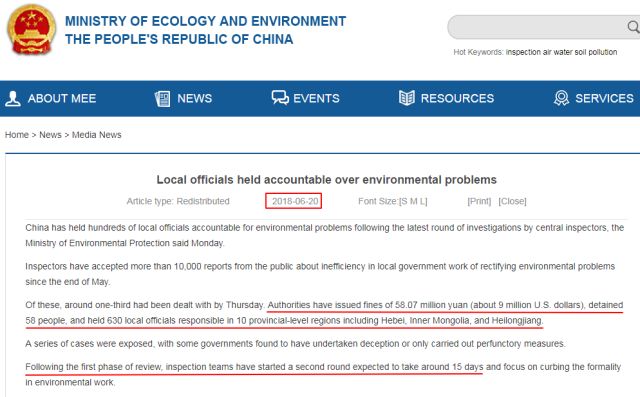Click the search magnifier icon
640x397 pixels.
click(x=633, y=27)
